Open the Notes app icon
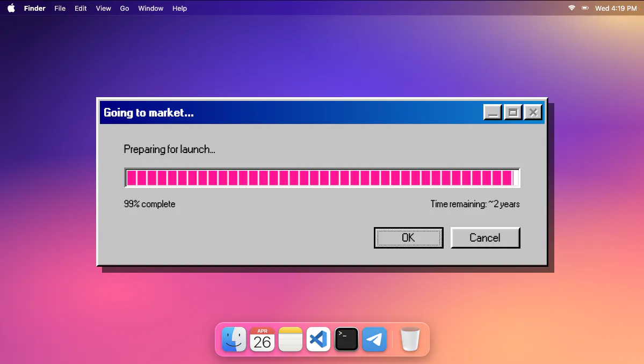Viewport: 644px width, 364px height. point(291,339)
